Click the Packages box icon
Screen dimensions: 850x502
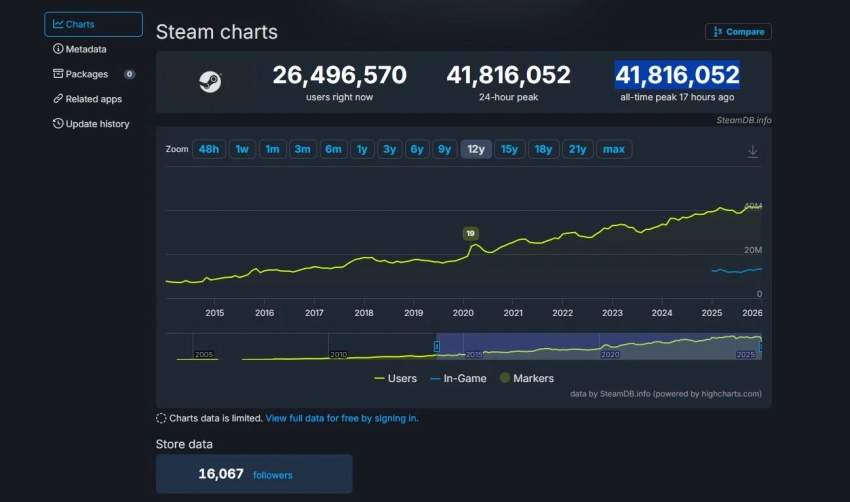(x=58, y=73)
